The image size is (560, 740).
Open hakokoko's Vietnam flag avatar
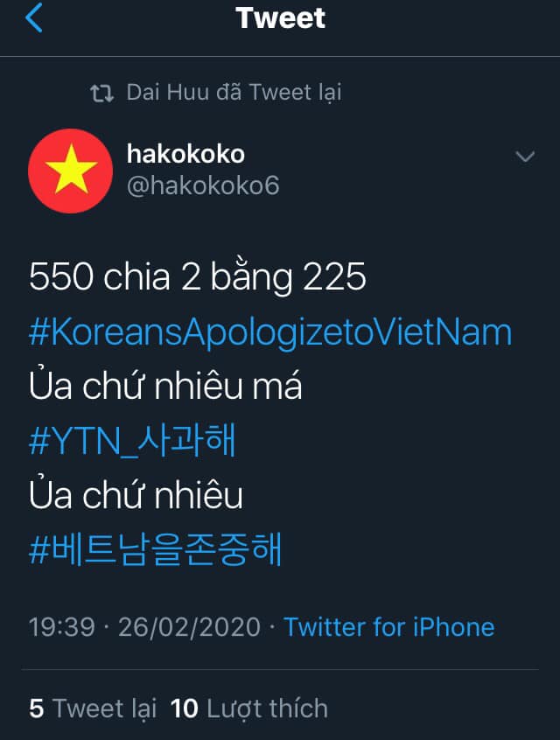click(x=71, y=171)
